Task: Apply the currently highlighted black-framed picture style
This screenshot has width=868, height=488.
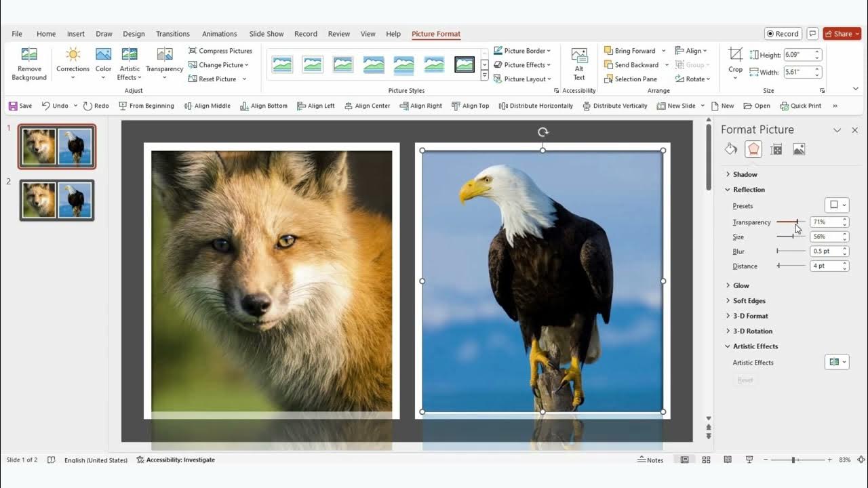Action: pos(465,64)
